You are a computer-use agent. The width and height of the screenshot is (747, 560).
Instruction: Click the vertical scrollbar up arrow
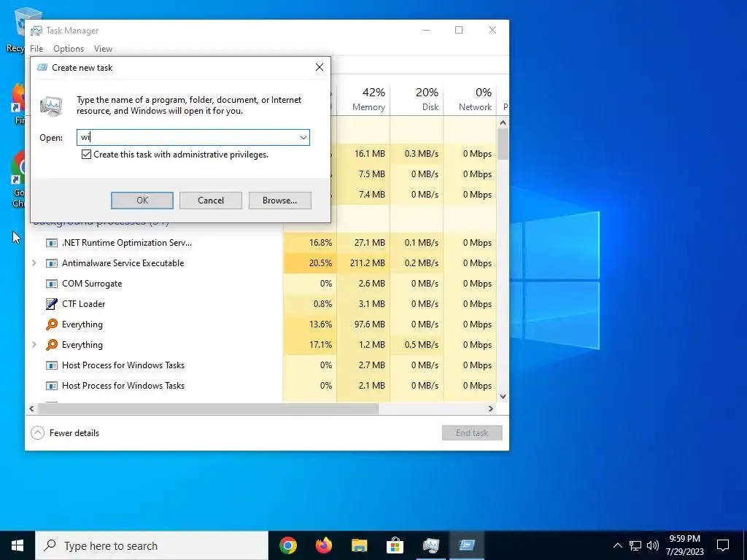(x=503, y=122)
